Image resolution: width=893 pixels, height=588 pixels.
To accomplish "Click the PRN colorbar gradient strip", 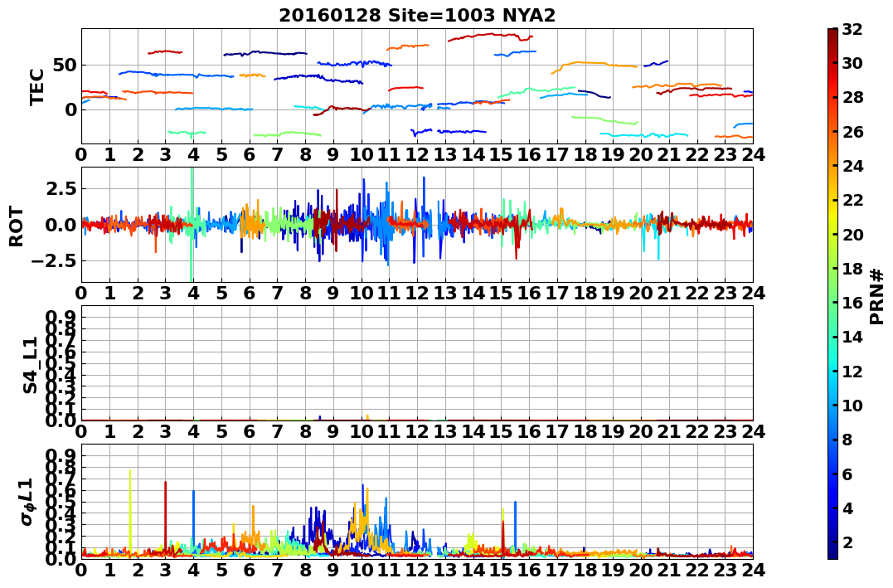I will (832, 294).
